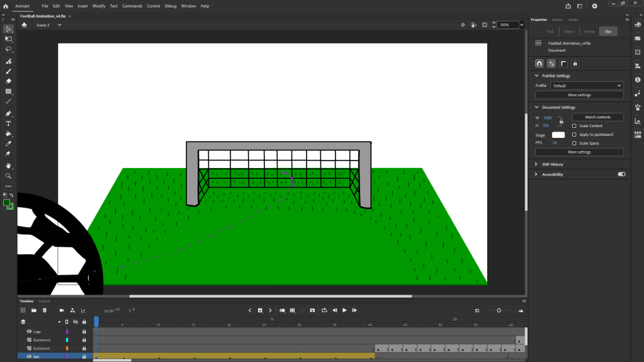Enable the Scale Content checkbox

574,126
